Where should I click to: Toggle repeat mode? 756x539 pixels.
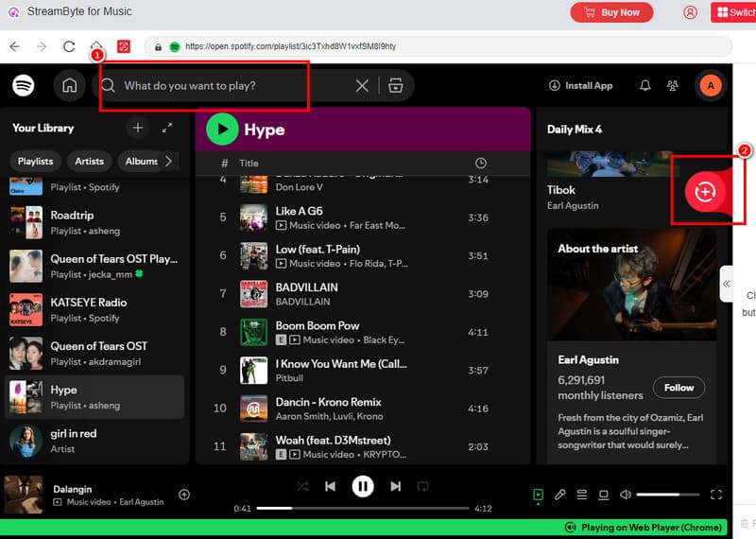coord(422,486)
